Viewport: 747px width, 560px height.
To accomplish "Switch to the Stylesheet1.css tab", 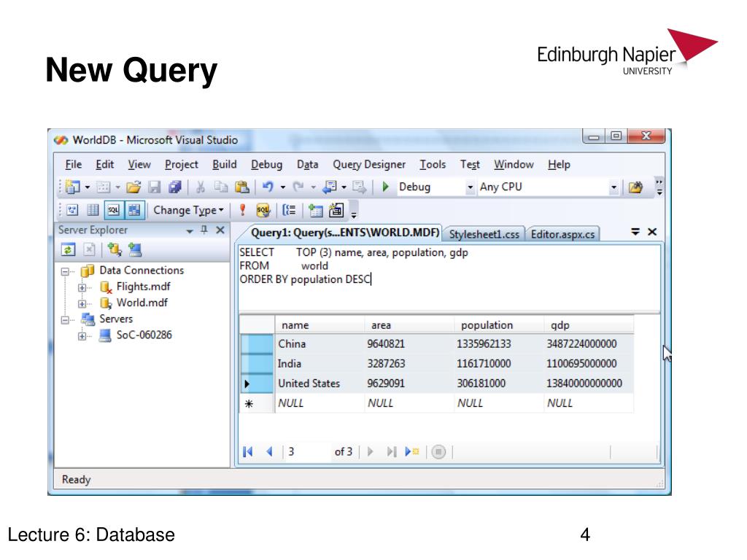I will (484, 234).
